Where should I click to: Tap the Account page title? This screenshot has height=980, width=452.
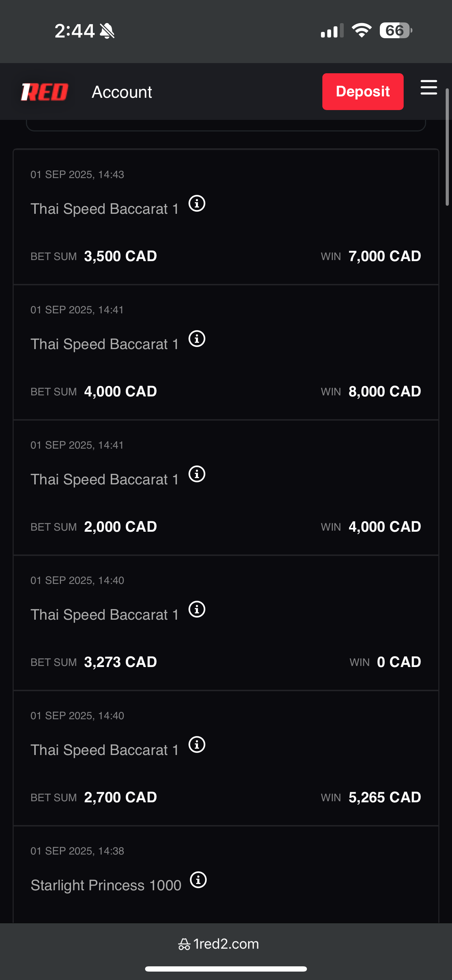[x=122, y=92]
